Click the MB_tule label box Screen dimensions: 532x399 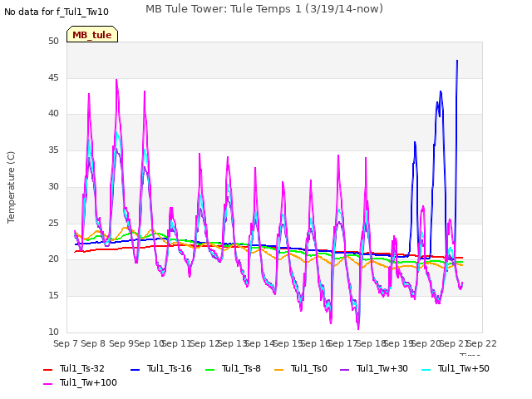92,34
